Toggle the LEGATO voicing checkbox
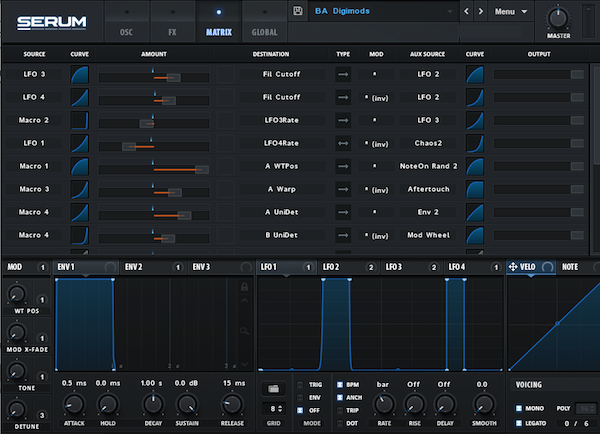Viewport: 600px width, 434px height. point(519,423)
